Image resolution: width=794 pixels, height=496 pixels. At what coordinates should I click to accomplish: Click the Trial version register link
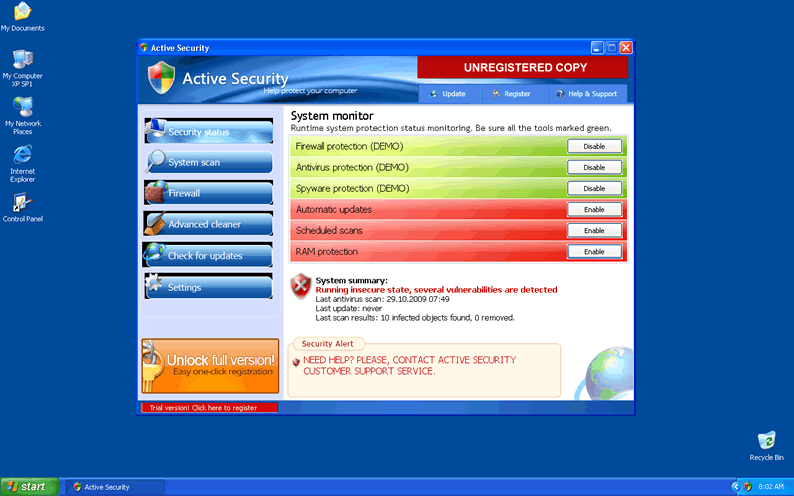pos(208,408)
